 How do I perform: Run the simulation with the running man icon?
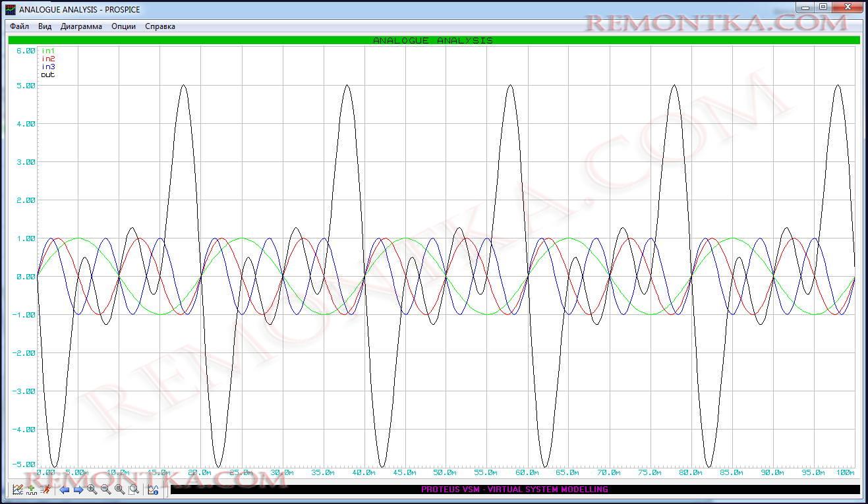point(45,489)
